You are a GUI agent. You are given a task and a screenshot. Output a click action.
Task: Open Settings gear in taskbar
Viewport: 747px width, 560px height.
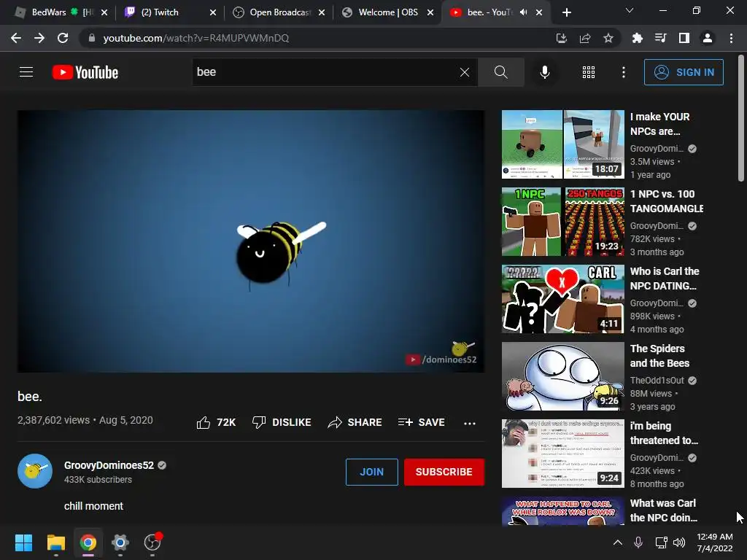pos(120,542)
